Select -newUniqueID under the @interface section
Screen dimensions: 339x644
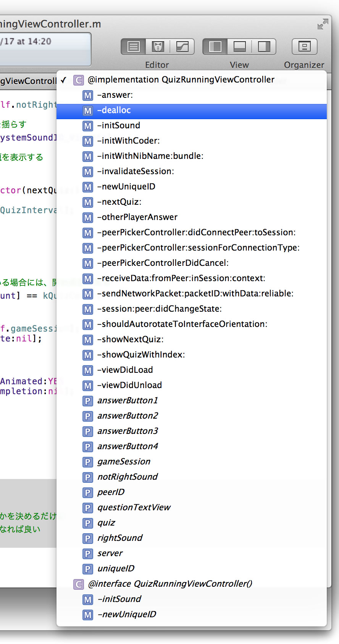tap(192, 615)
